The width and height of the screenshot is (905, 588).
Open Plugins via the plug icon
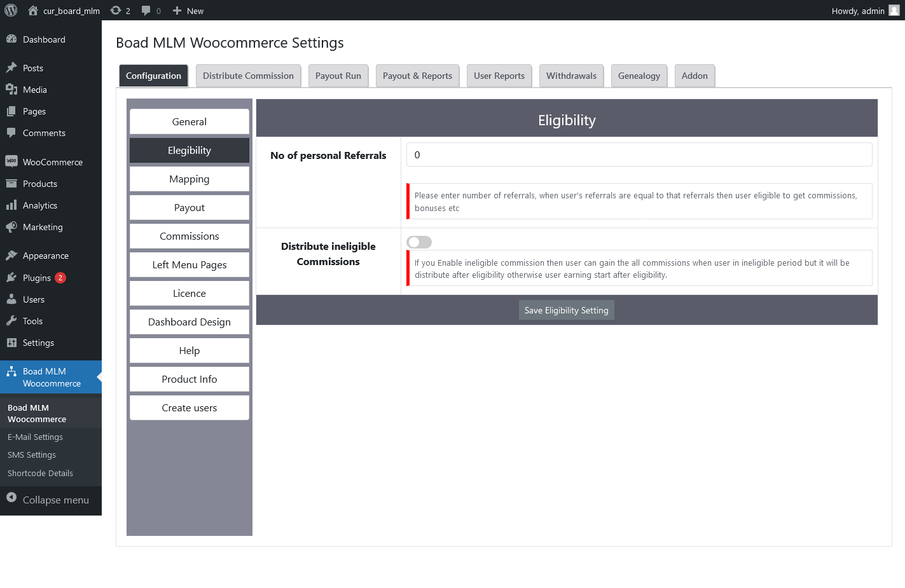click(x=13, y=277)
